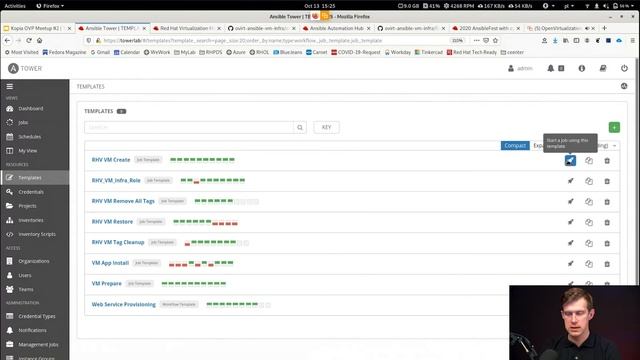
Task: Copy the RHV_VM_Infra_Role template
Action: 589,181
